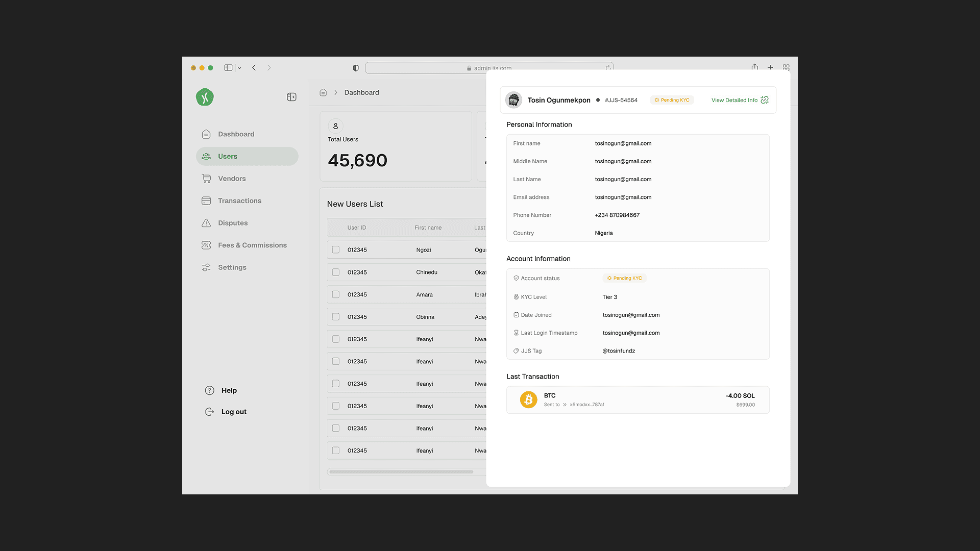
Task: Click the home breadcrumb icon
Action: coord(323,92)
